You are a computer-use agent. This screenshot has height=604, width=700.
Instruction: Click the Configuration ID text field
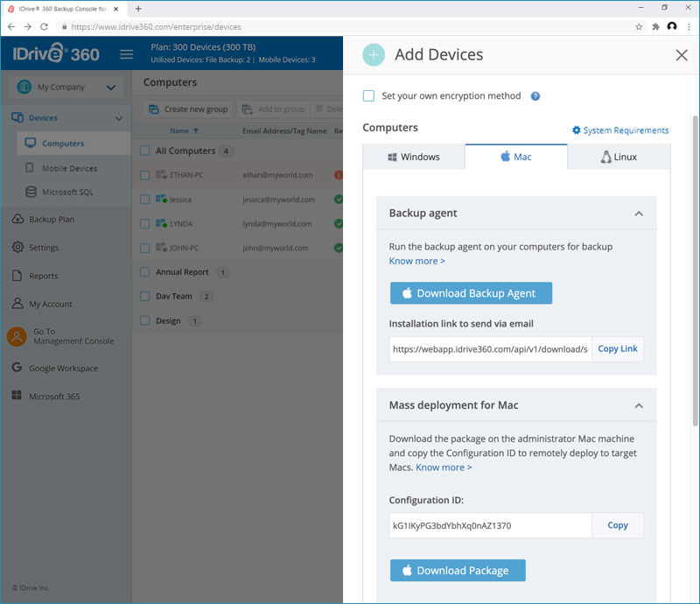[490, 525]
